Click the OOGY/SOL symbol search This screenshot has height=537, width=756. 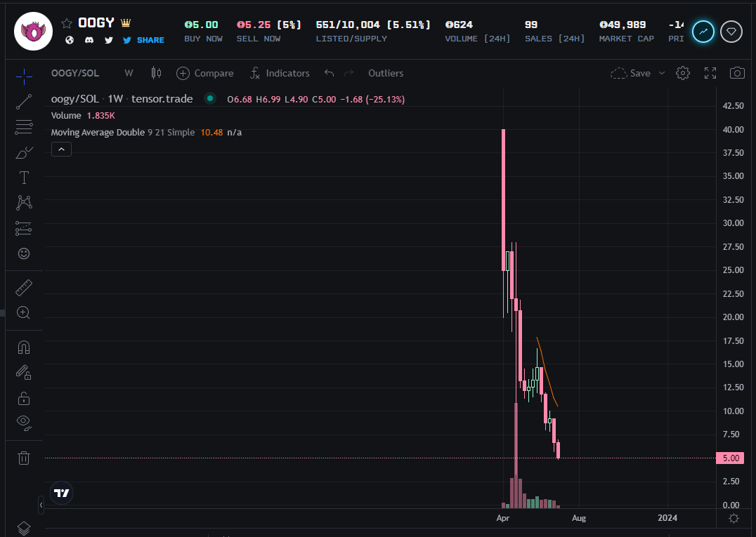tap(75, 73)
